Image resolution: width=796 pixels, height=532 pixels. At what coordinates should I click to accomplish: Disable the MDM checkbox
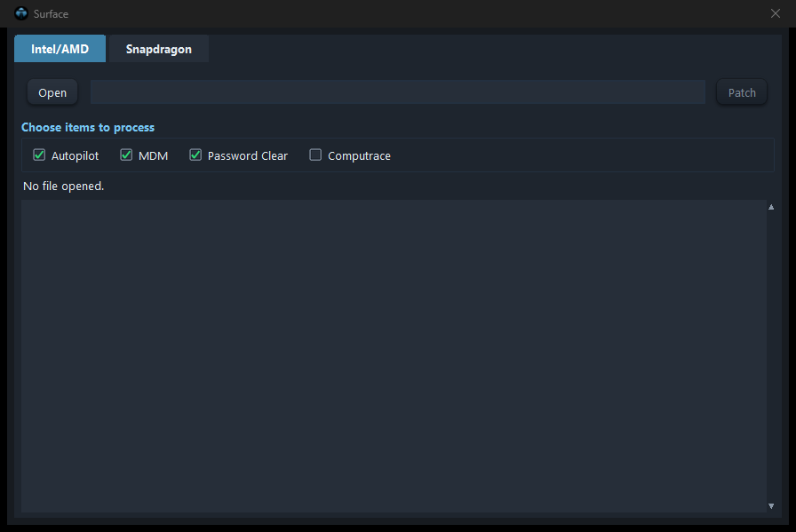[126, 155]
